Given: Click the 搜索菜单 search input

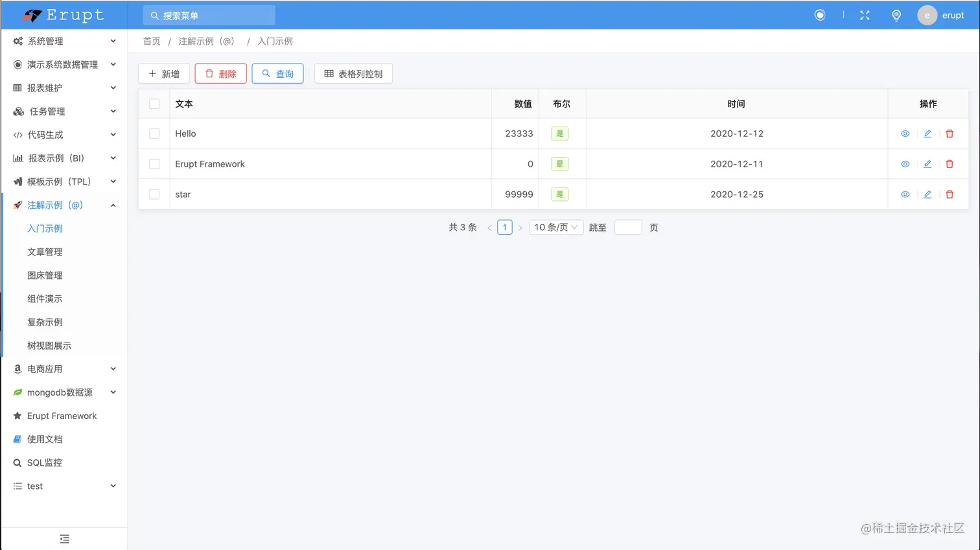Looking at the screenshot, I should (x=209, y=15).
